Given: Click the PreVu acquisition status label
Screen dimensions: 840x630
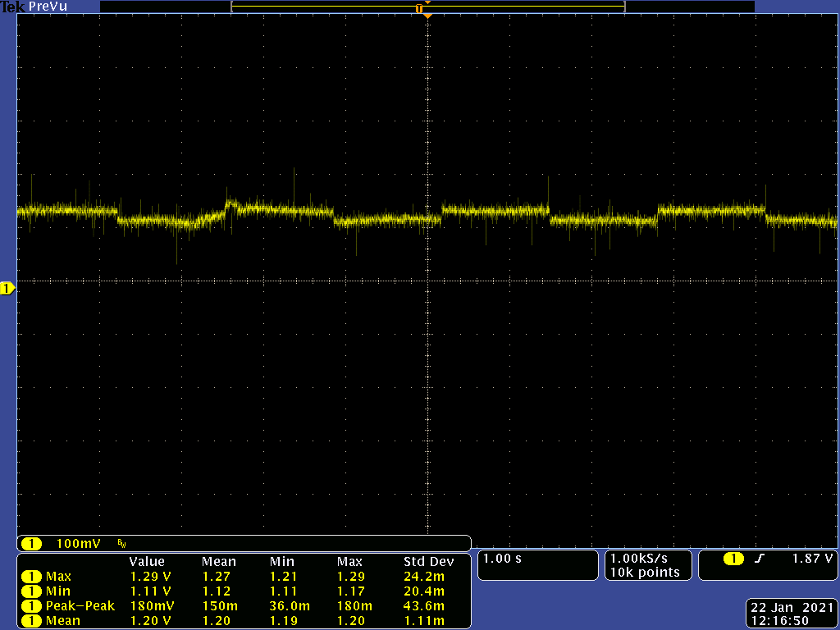Looking at the screenshot, I should click(48, 7).
